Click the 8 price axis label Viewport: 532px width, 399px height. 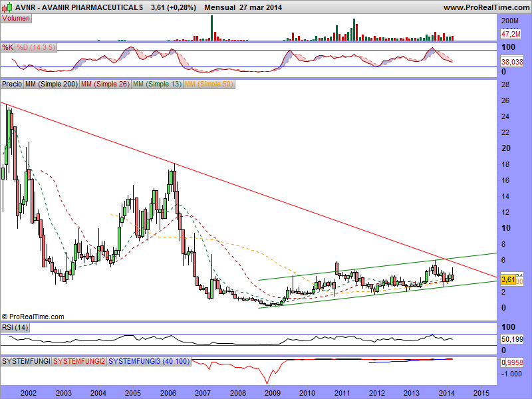coord(503,244)
